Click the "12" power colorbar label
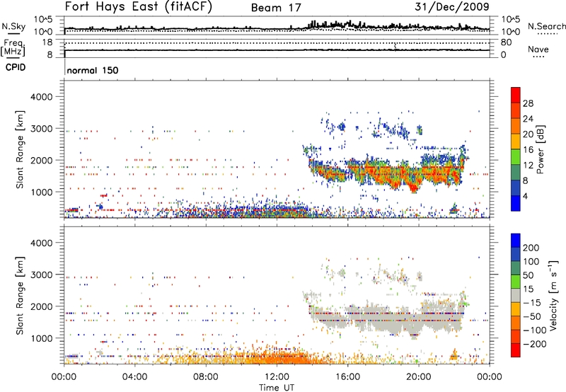 528,166
